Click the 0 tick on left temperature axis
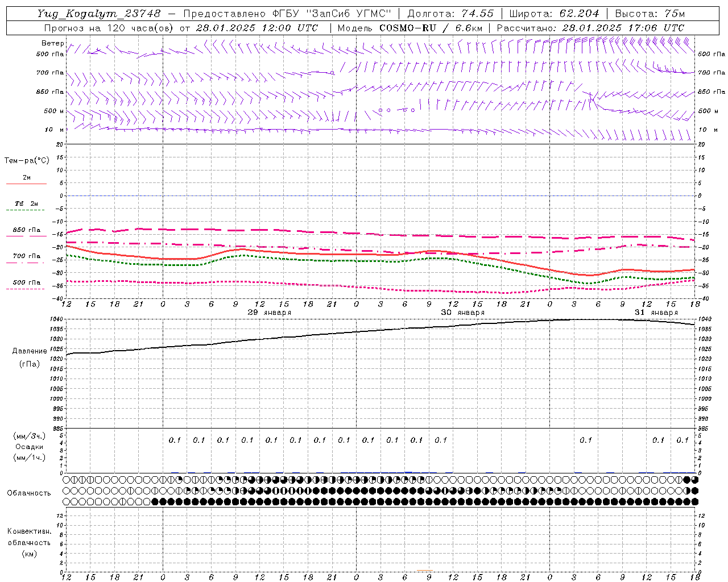The width and height of the screenshot is (728, 582). (x=61, y=196)
